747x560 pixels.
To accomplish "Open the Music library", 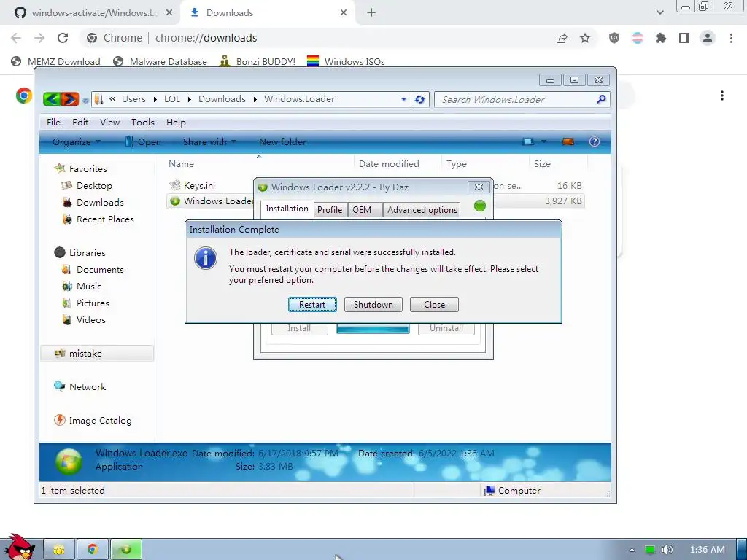I will pyautogui.click(x=82, y=286).
